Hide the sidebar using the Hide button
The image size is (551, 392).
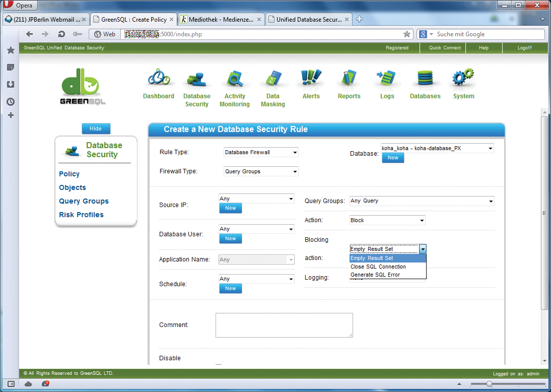pos(96,128)
